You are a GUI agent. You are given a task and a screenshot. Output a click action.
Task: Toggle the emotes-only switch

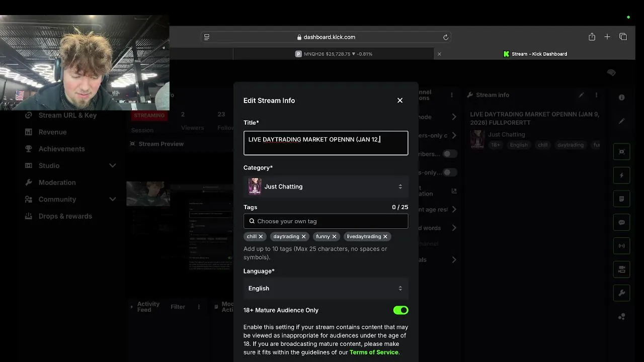449,172
